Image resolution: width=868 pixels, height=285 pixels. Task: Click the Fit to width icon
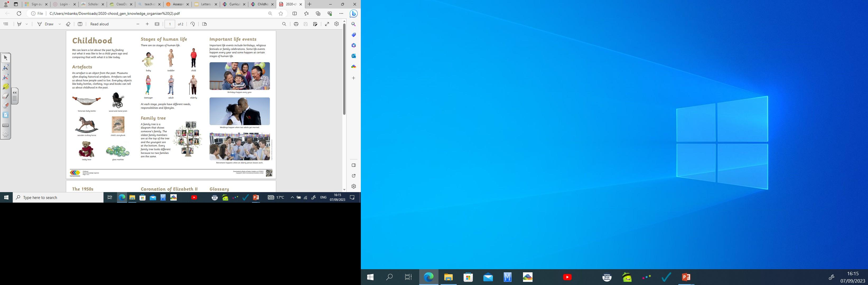point(157,24)
